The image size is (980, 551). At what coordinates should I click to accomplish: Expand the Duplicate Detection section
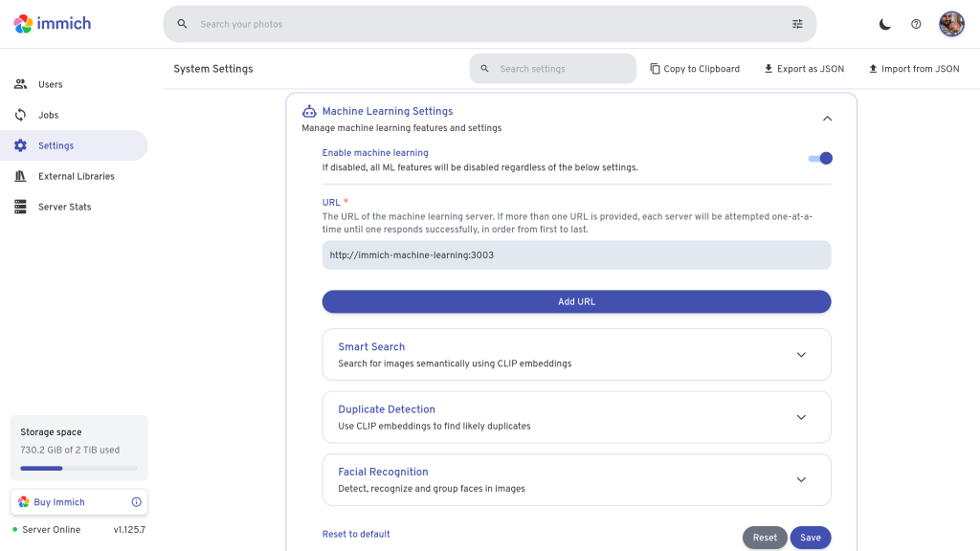coord(801,417)
